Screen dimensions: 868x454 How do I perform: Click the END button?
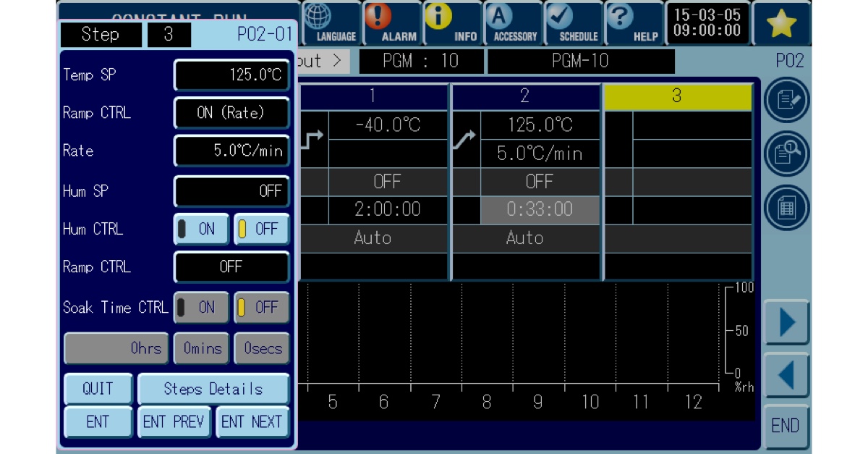pyautogui.click(x=786, y=426)
